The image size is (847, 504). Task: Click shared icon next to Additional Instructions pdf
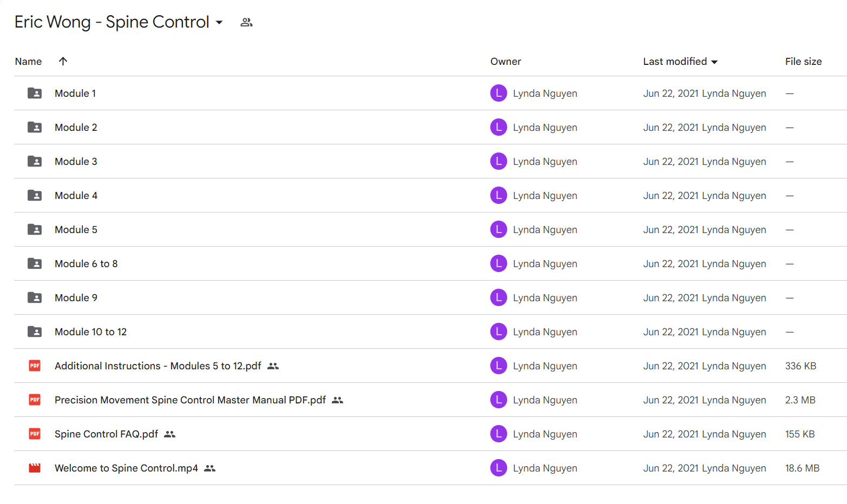pyautogui.click(x=273, y=366)
